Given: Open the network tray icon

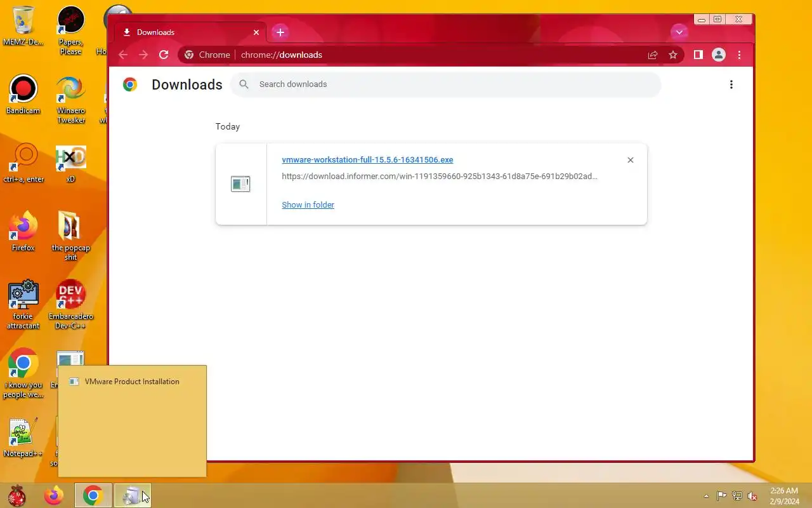Looking at the screenshot, I should coord(737,496).
